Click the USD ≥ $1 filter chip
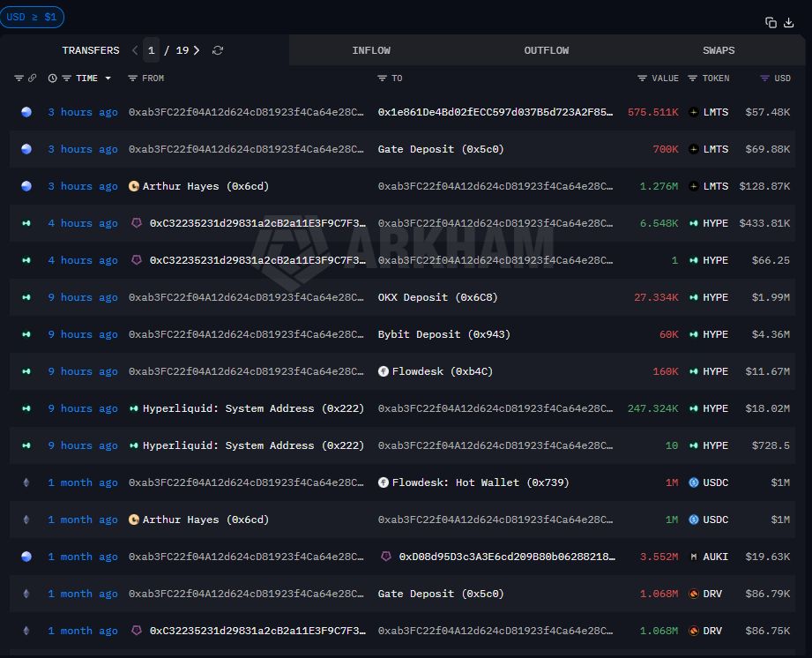The width and height of the screenshot is (812, 658). click(x=32, y=17)
